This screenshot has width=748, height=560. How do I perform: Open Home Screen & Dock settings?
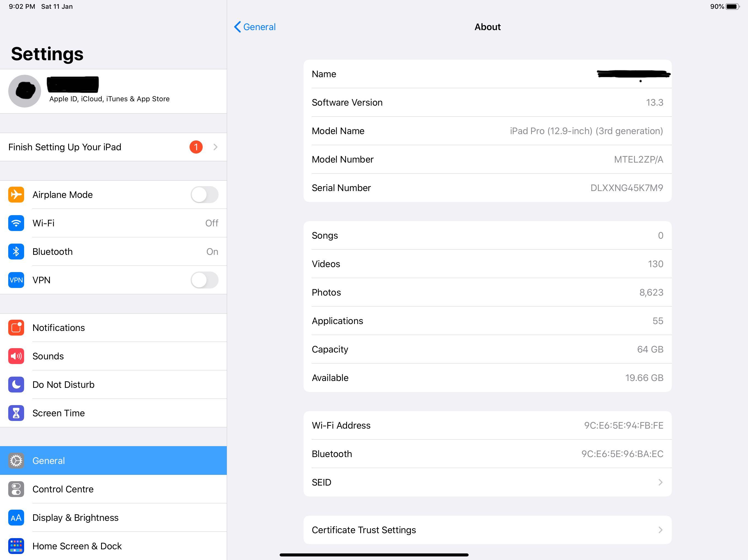coord(77,546)
